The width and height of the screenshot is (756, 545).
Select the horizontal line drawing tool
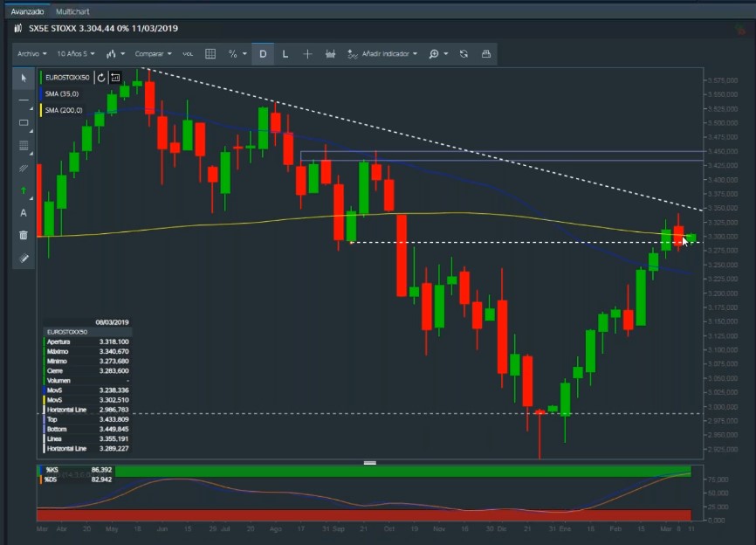click(x=24, y=100)
